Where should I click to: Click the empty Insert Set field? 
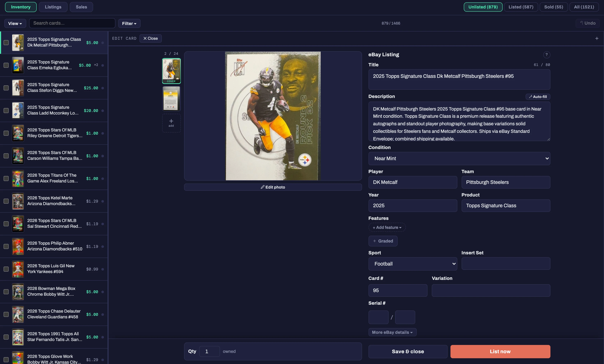coord(506,264)
